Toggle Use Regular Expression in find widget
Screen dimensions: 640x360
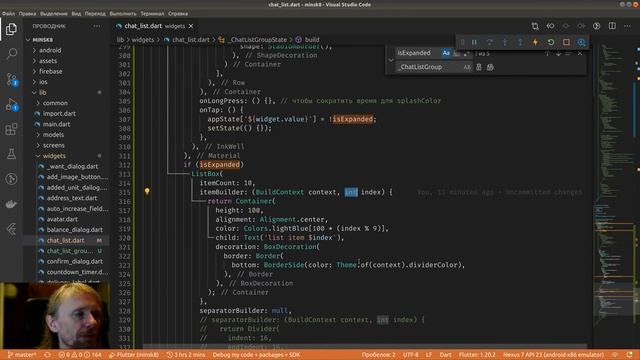pos(466,53)
